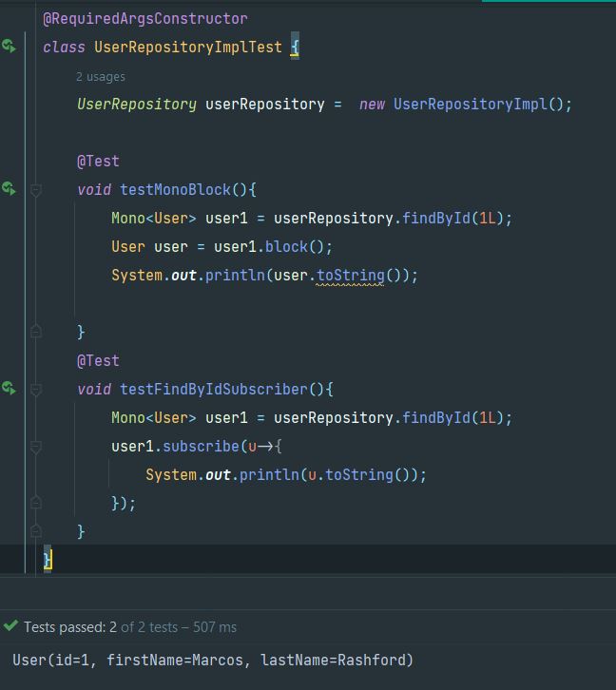This screenshot has height=690, width=616.
Task: Collapse the testFindByIdSubscriber method fold marker
Action: (x=36, y=390)
